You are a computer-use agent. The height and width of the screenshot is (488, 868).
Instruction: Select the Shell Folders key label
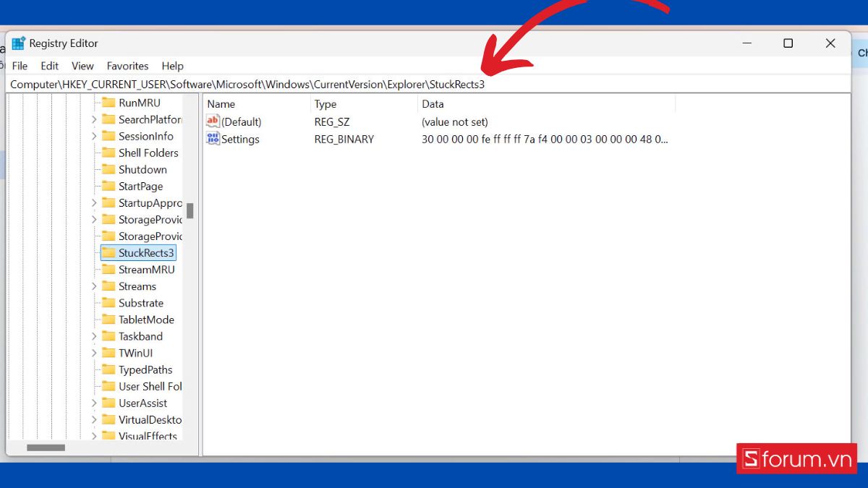coord(148,153)
